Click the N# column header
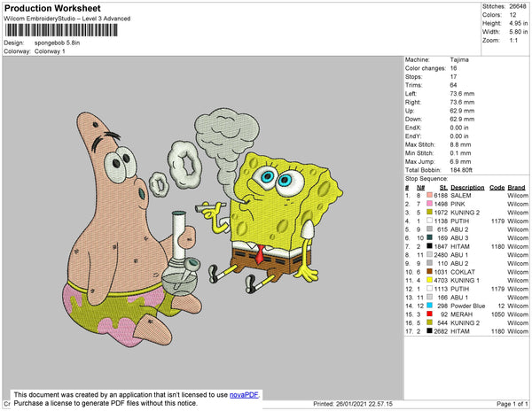 420,188
